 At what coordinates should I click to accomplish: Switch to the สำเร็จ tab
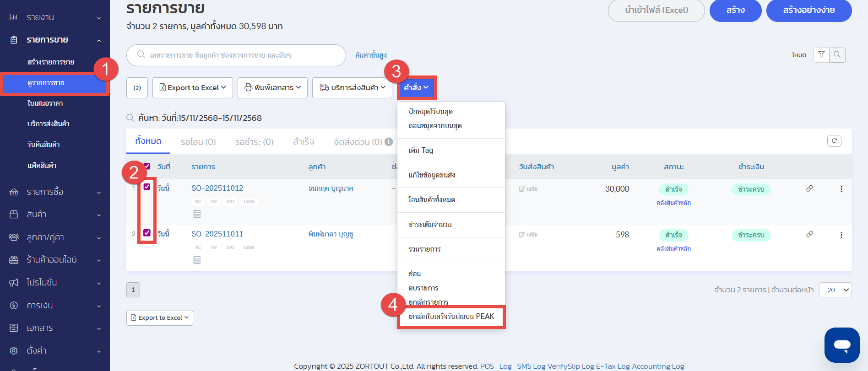(304, 142)
